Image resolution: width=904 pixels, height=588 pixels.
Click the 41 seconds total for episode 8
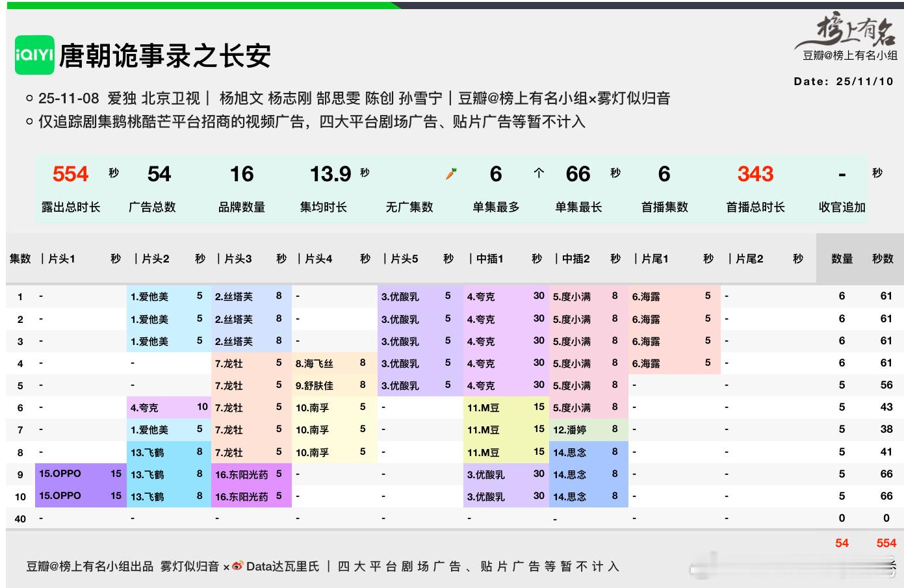tap(886, 452)
